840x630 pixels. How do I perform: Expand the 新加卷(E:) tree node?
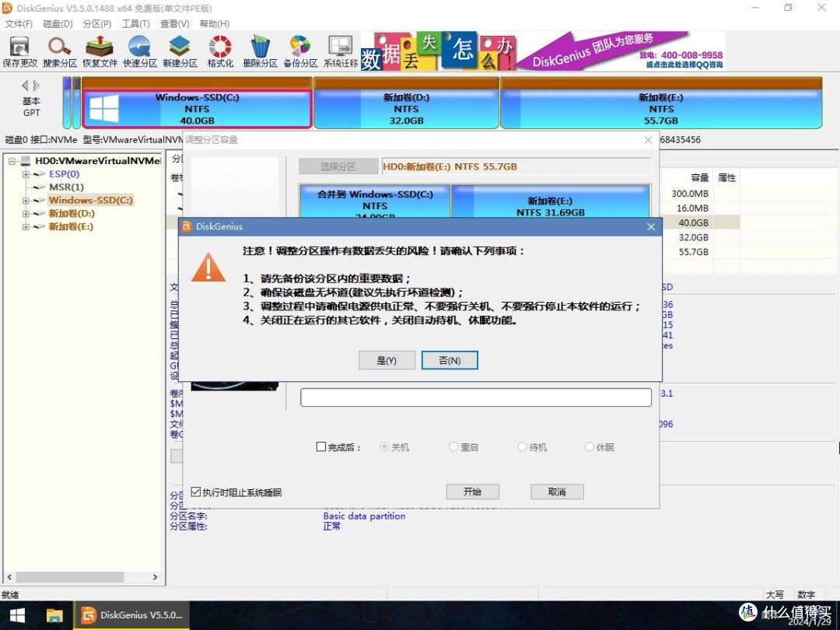pos(26,226)
